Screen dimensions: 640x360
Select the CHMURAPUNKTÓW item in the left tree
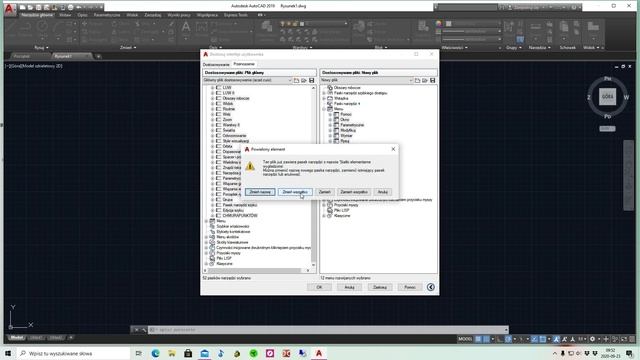[240, 216]
